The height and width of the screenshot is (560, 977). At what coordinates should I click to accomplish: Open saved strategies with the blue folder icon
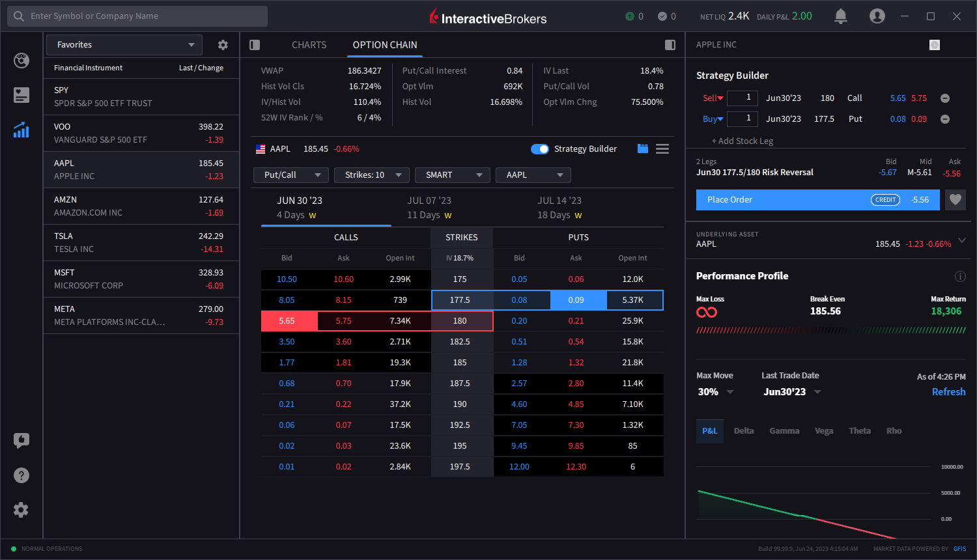(x=642, y=148)
